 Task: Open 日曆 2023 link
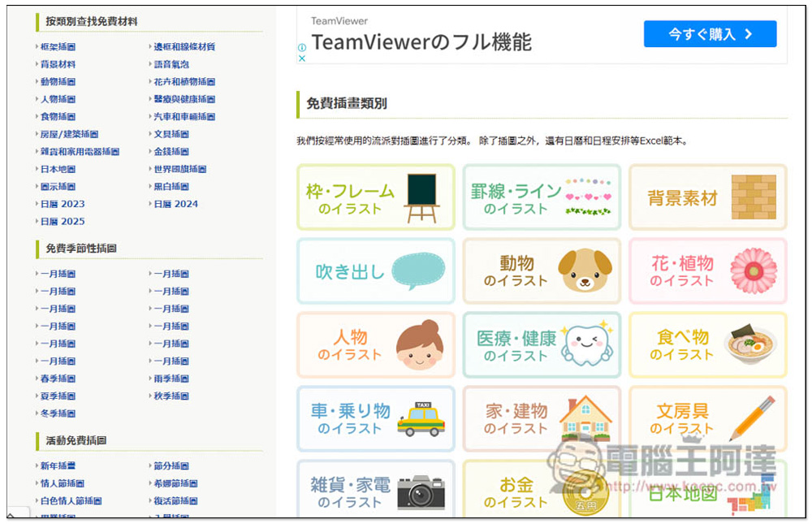63,204
